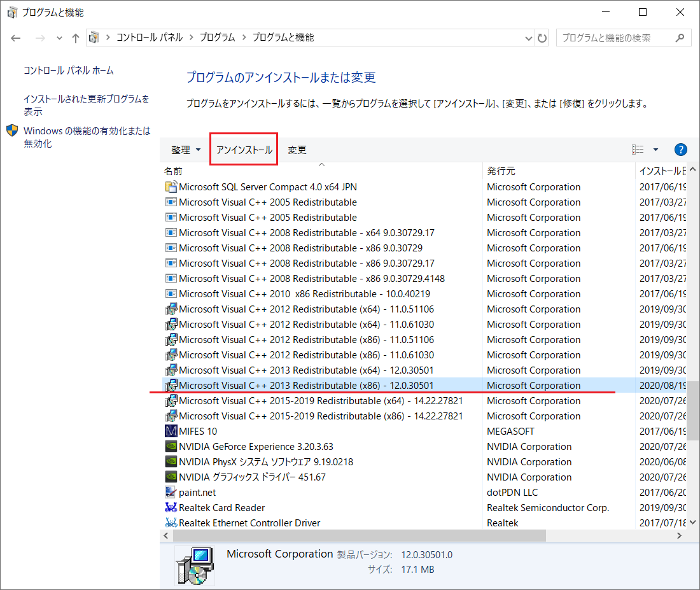
Task: Click icon of Visual C++ 2015-2019 (x86)
Action: [x=171, y=416]
